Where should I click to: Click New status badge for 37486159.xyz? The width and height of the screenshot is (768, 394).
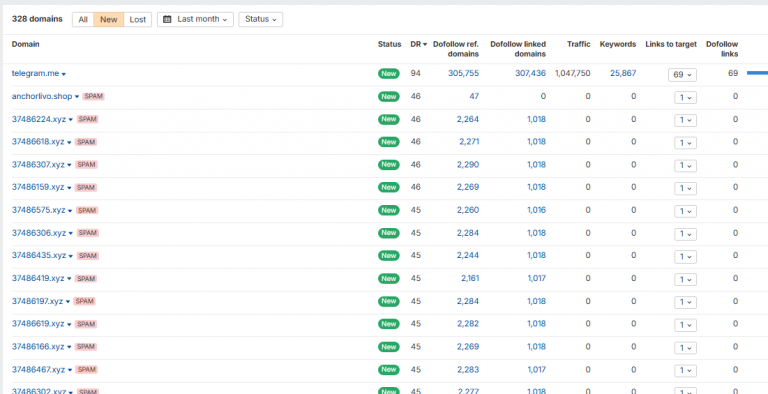(389, 187)
